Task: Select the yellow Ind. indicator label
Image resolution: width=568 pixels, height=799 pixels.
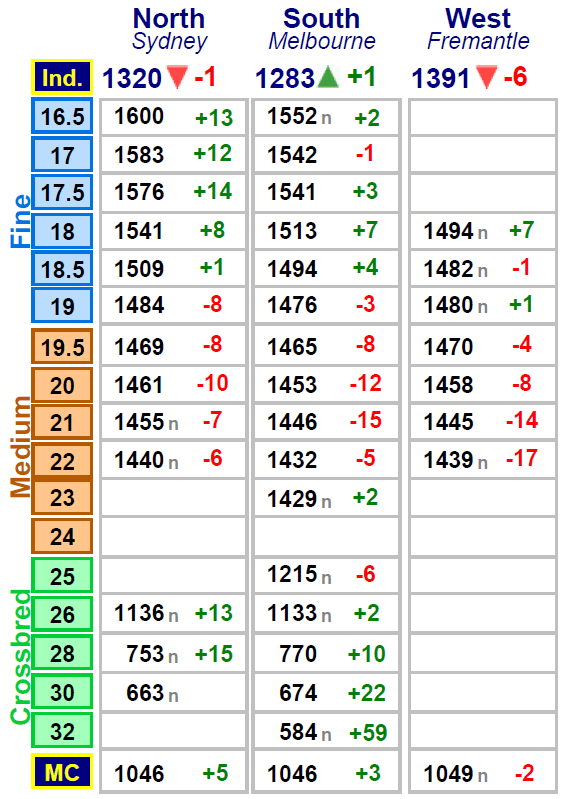Action: click(62, 77)
